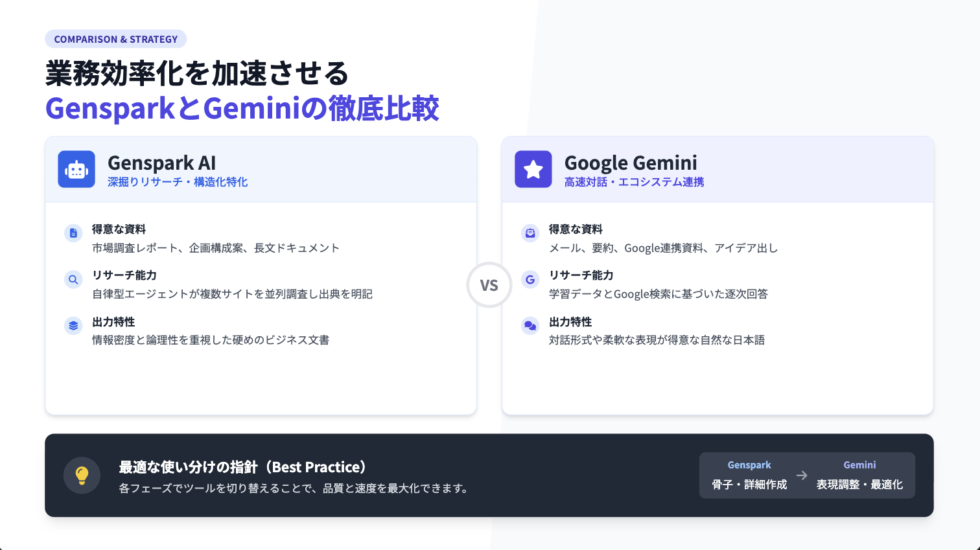Select the document icon beside 得意な資料 under Genspark
Viewport: 980px width, 550px height.
tap(73, 233)
